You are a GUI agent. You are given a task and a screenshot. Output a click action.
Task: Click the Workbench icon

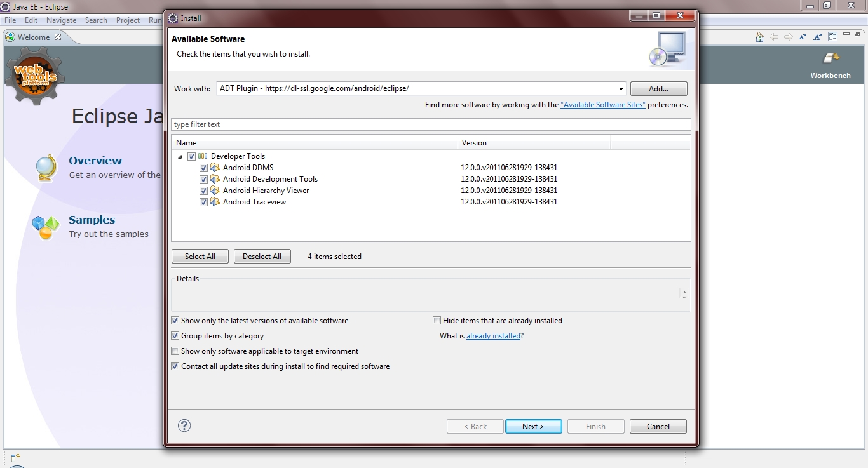pyautogui.click(x=830, y=58)
